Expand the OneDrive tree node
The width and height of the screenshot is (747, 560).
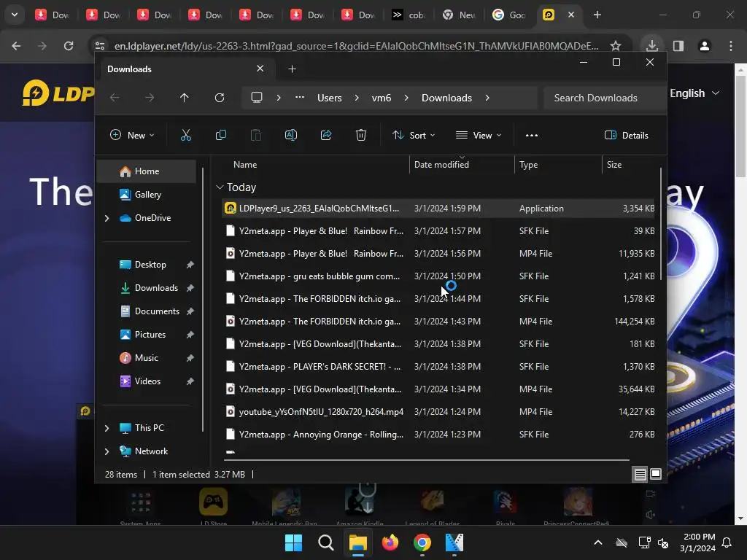(107, 218)
